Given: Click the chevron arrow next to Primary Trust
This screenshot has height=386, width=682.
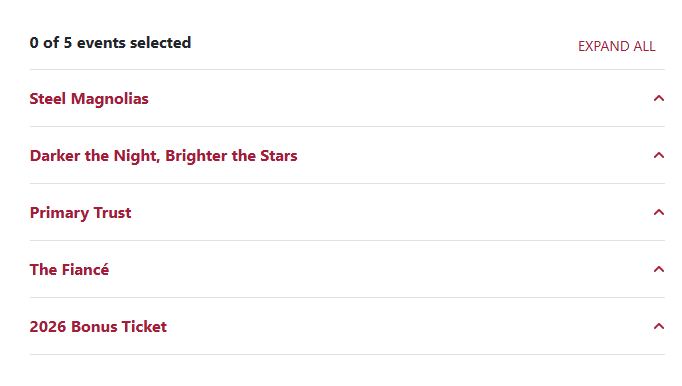Looking at the screenshot, I should click(659, 212).
